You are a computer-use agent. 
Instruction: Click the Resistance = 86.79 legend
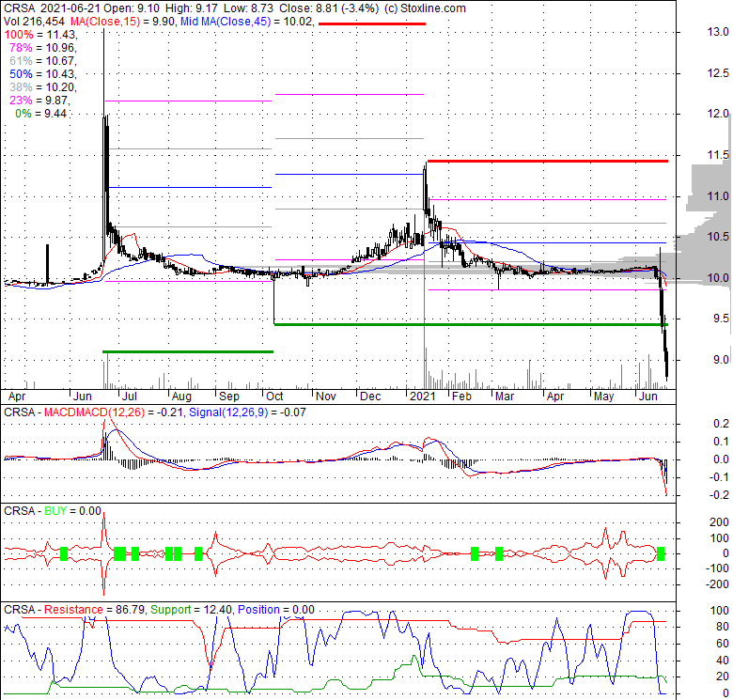pos(95,610)
